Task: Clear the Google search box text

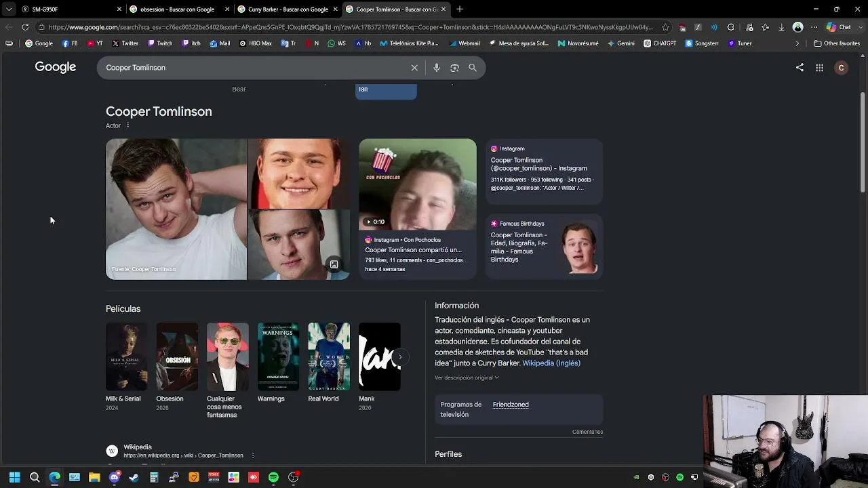Action: click(414, 68)
